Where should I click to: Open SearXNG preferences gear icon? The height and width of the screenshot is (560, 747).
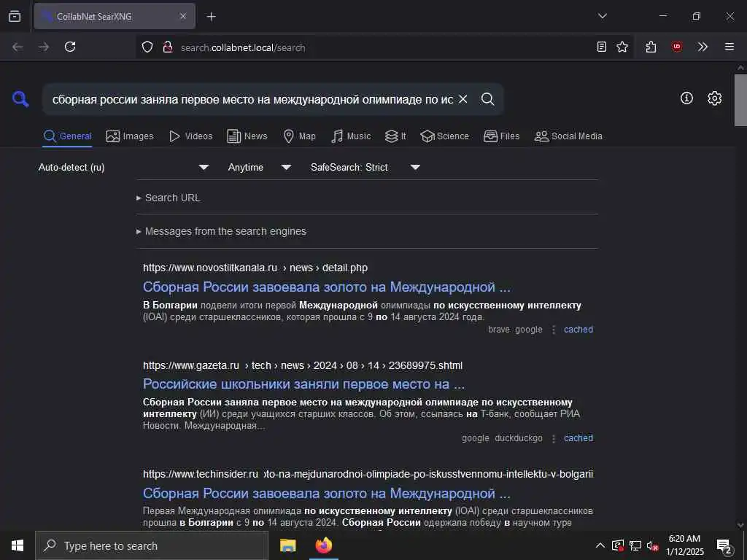(x=714, y=98)
